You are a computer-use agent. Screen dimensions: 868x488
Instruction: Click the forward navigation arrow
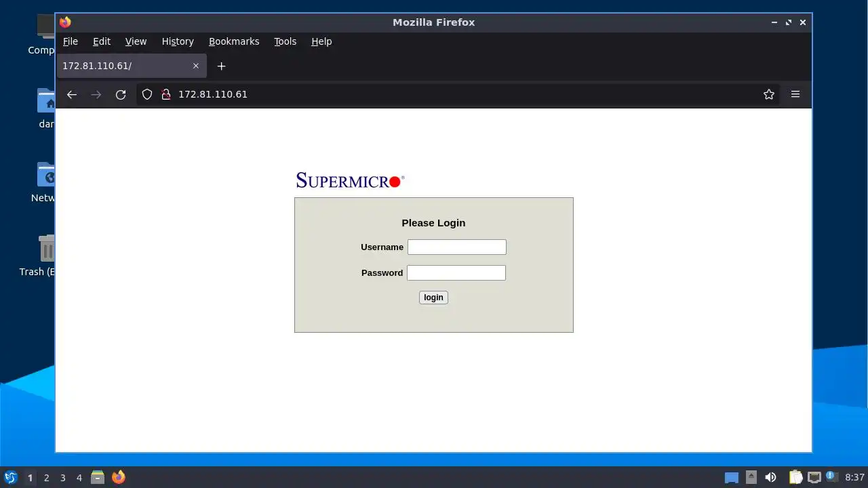[x=96, y=95]
